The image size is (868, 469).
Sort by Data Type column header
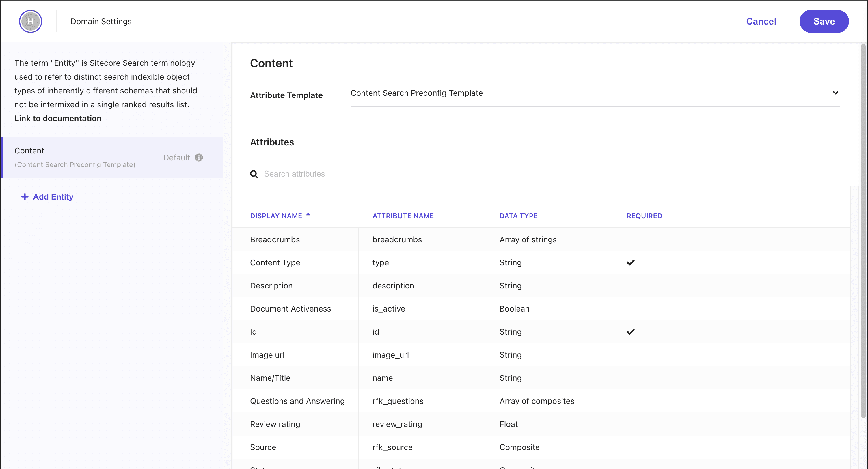click(x=518, y=216)
